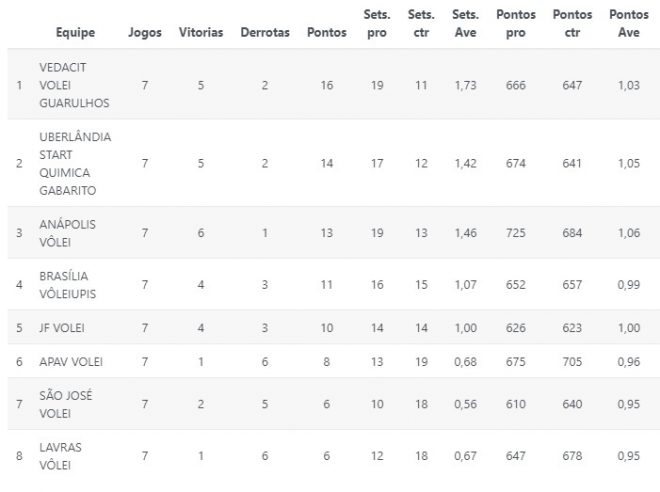Click the Pontos ctr column header
The height and width of the screenshot is (492, 660).
(572, 24)
